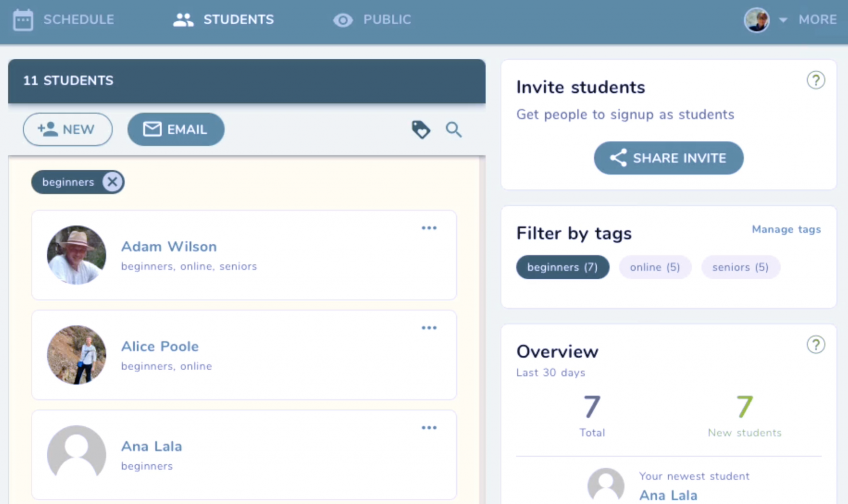The height and width of the screenshot is (504, 848).
Task: Click the Public eye icon
Action: point(343,20)
